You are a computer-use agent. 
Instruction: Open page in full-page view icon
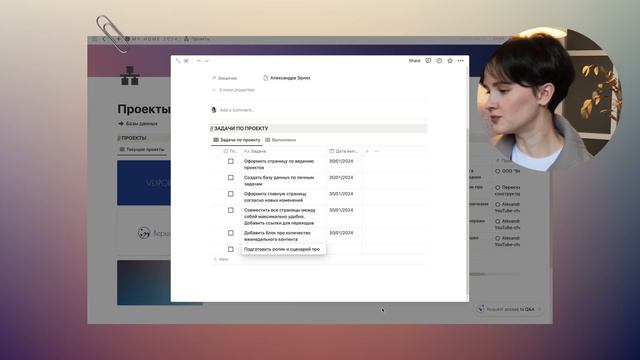click(178, 61)
